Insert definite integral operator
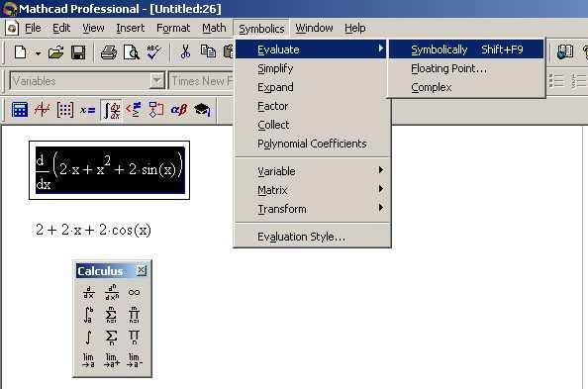 88,315
